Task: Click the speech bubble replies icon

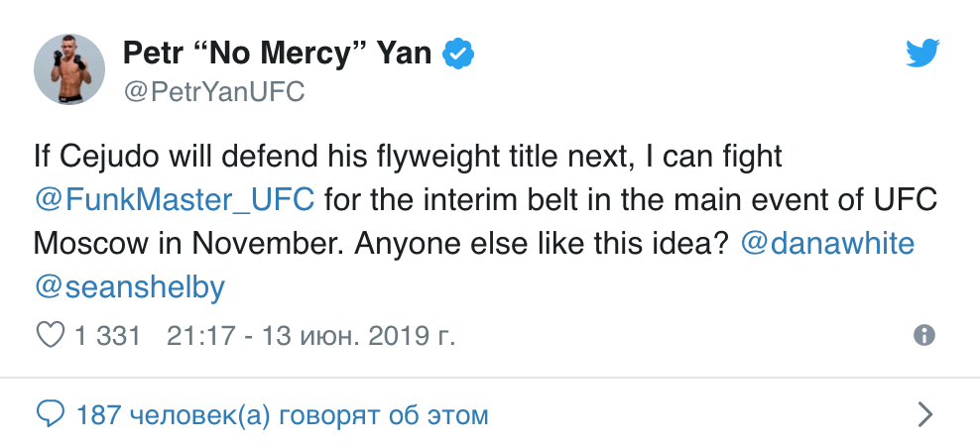Action: (x=50, y=413)
